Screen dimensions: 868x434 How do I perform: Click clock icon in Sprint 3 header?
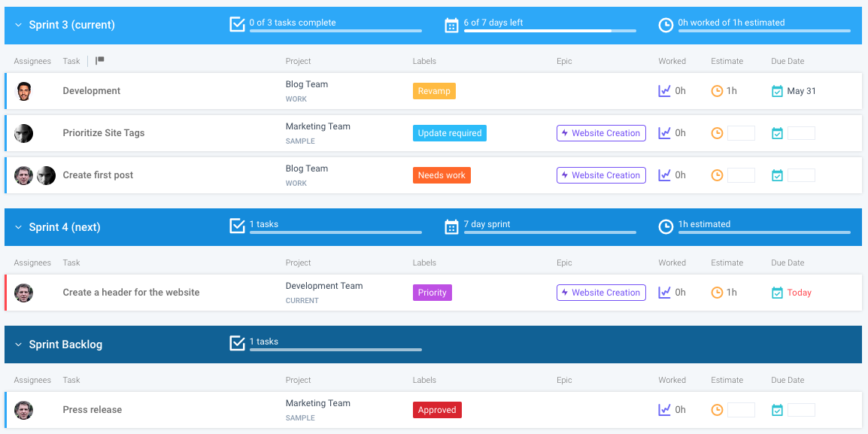pos(666,26)
